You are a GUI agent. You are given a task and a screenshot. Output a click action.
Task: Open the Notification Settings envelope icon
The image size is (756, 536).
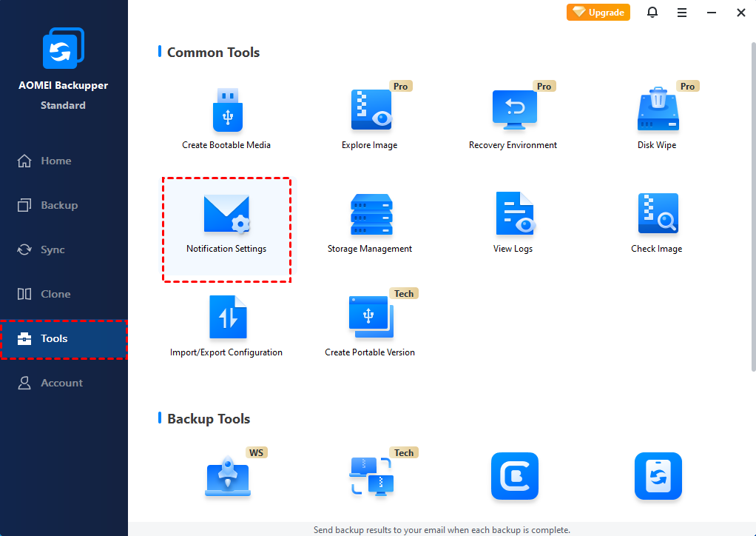226,214
